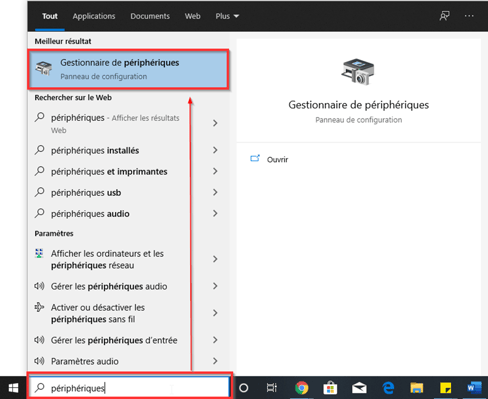Open File Explorer from taskbar
This screenshot has width=488, height=399.
[417, 388]
